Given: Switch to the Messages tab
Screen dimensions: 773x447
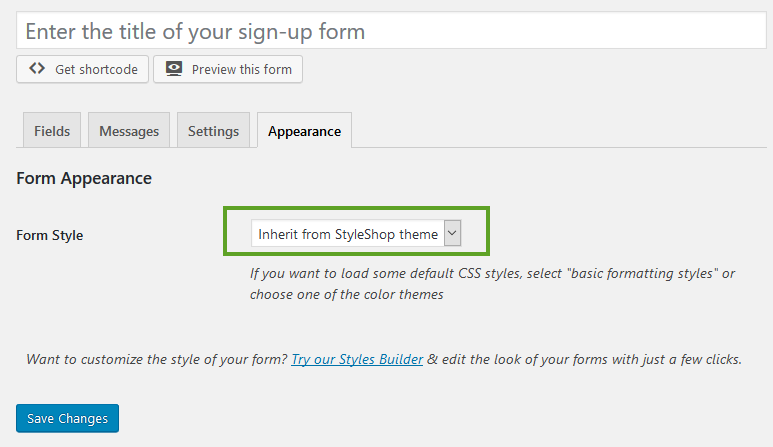Looking at the screenshot, I should tap(129, 131).
